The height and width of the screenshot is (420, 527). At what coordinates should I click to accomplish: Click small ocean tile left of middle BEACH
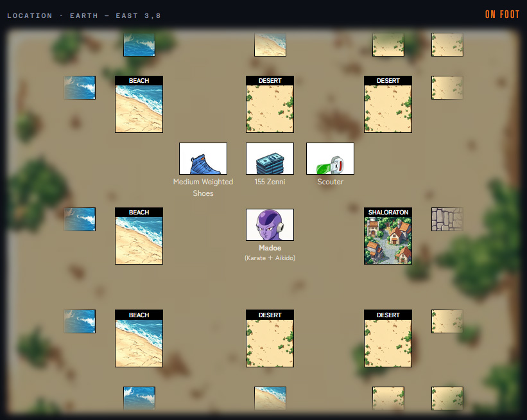coord(80,219)
